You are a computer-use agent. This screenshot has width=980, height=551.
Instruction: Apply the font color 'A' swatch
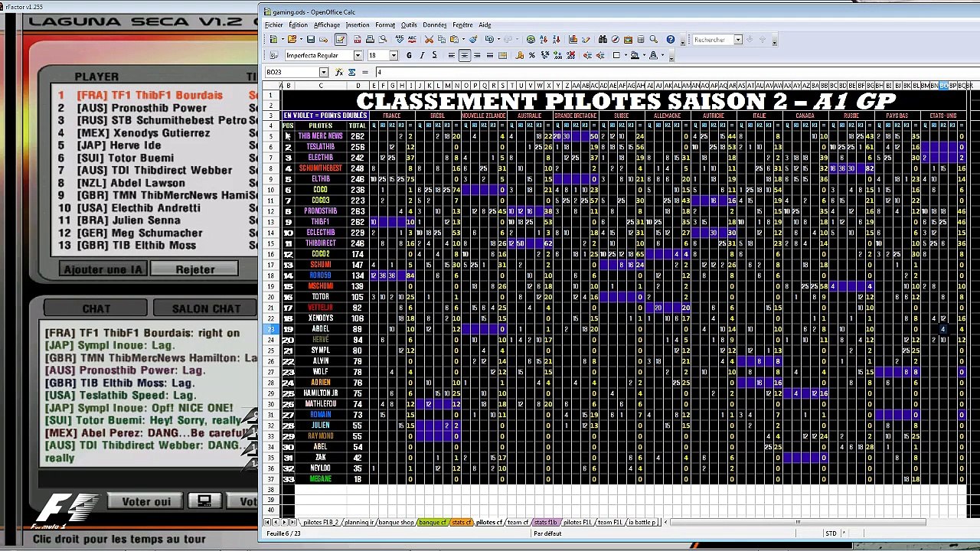(x=653, y=55)
